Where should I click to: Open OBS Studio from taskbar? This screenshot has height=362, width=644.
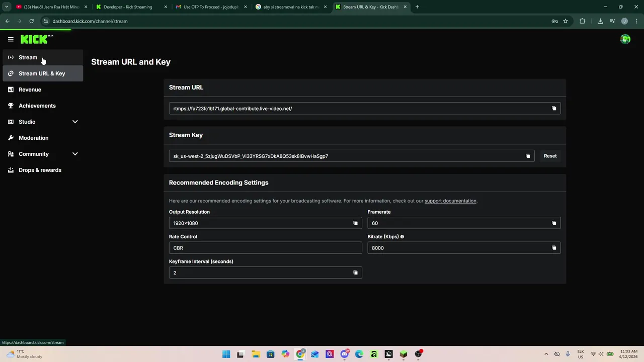(x=418, y=354)
